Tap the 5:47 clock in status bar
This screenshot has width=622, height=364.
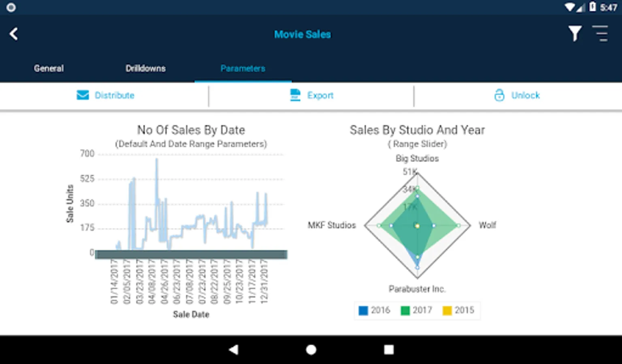[609, 7]
